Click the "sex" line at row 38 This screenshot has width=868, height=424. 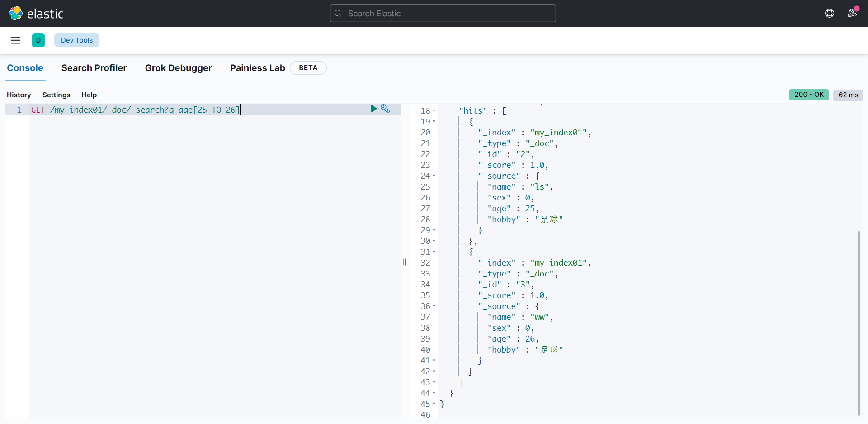click(511, 328)
